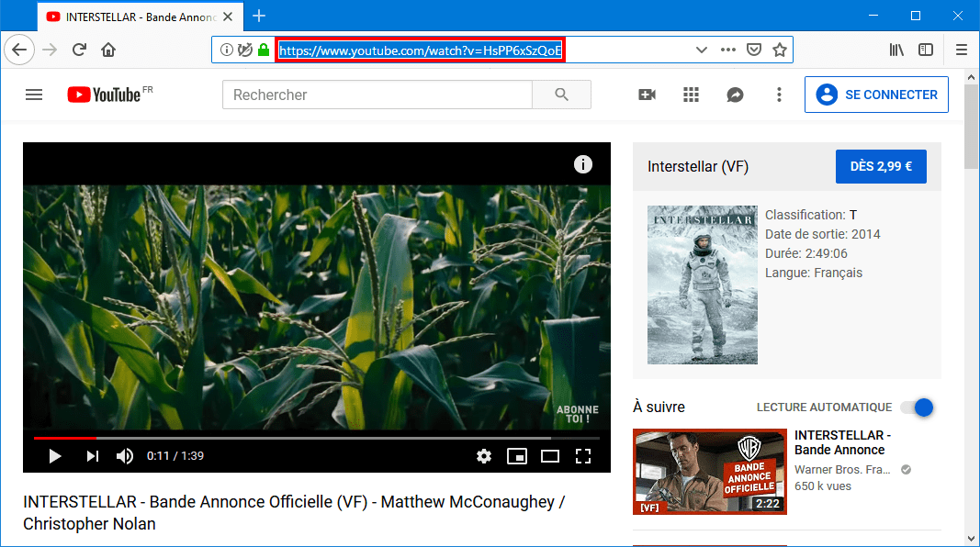980x547 pixels.
Task: Click Date de sortie: 2014 text
Action: [x=823, y=234]
